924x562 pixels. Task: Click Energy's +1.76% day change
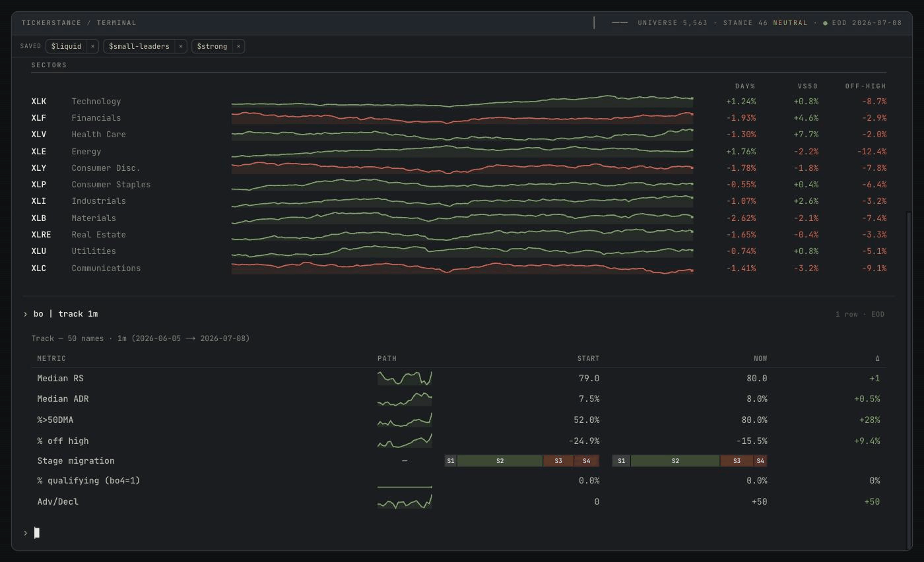(741, 152)
